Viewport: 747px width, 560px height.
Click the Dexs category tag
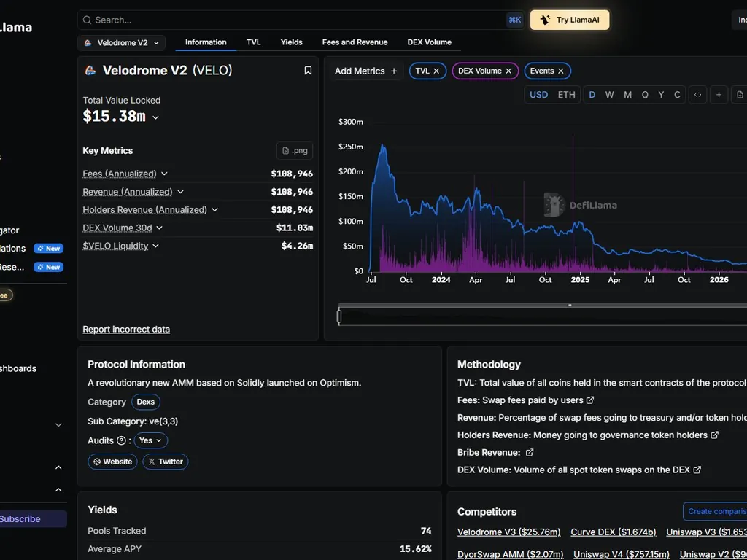(146, 402)
